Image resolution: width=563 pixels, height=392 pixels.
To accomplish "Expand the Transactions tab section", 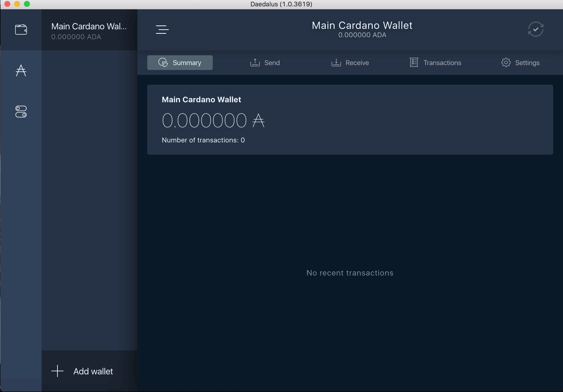I will 435,62.
